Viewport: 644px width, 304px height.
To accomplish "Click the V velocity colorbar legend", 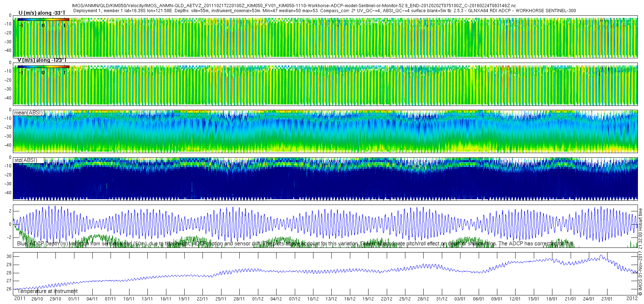I will [x=43, y=67].
